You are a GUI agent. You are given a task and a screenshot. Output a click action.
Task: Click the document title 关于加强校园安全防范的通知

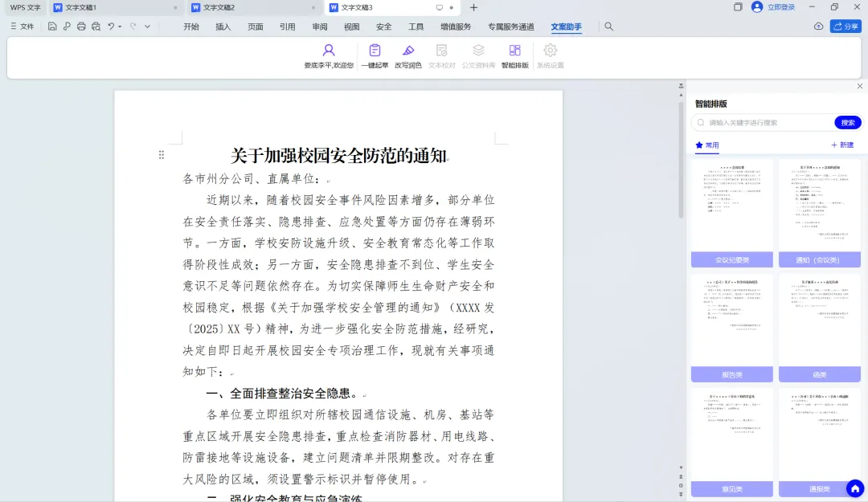pyautogui.click(x=338, y=156)
